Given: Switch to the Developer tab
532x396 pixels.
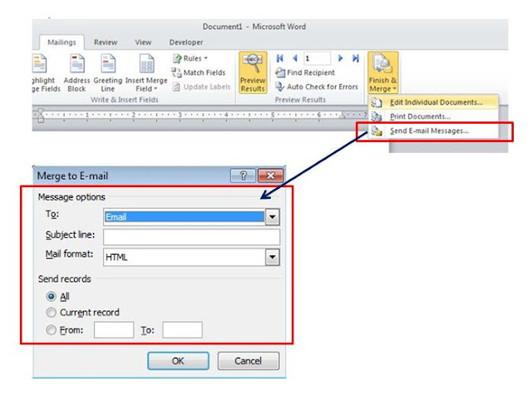Looking at the screenshot, I should [186, 42].
